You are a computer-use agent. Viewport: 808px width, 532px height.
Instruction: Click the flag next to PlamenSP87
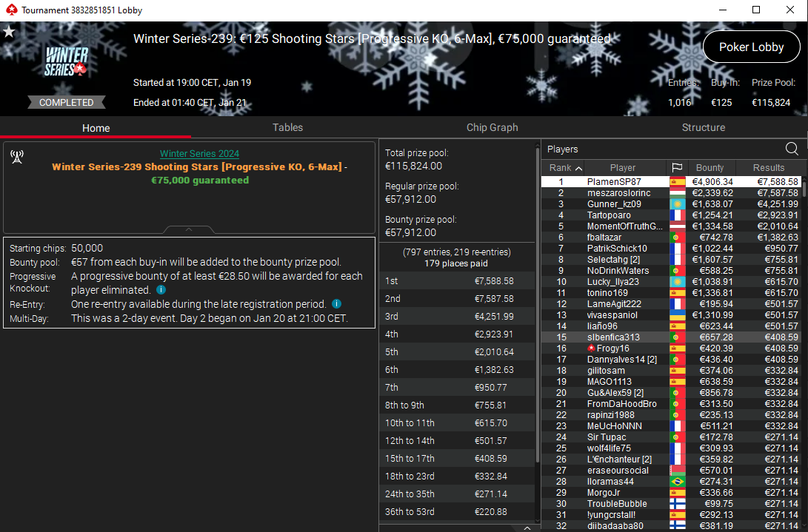(x=677, y=182)
